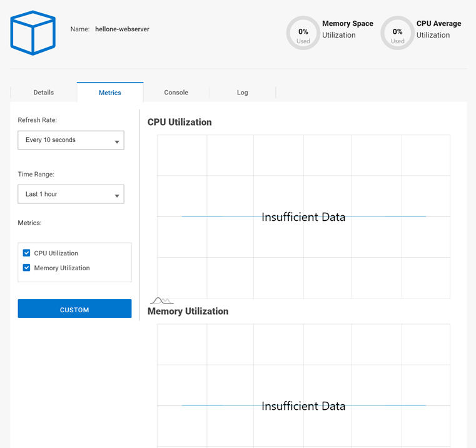The image size is (476, 448).
Task: Click Insufficient Data in Memory chart
Action: (303, 406)
